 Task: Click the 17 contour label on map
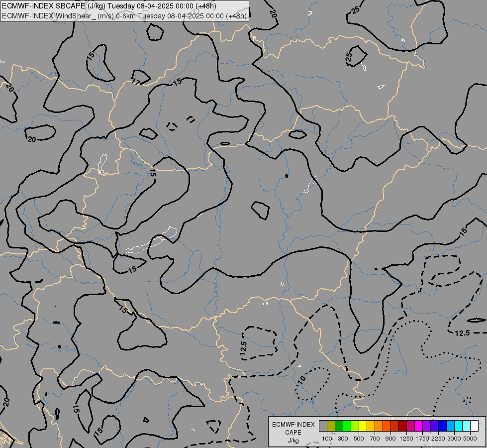click(x=136, y=82)
